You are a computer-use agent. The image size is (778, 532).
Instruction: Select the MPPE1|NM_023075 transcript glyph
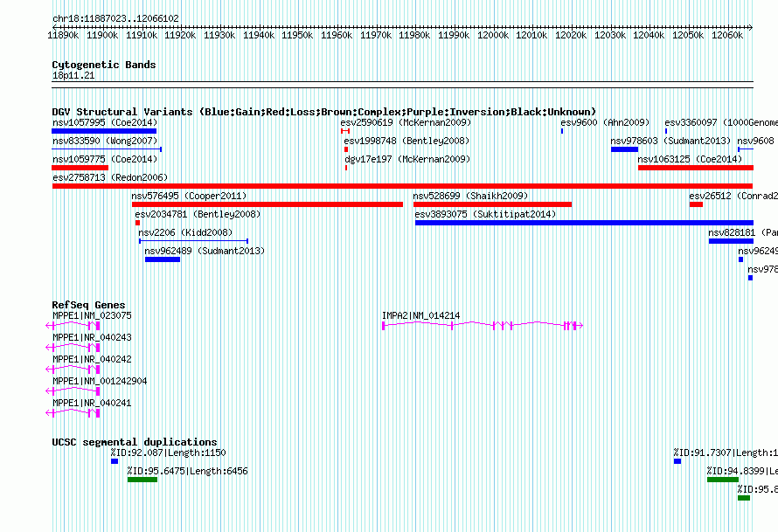(73, 326)
